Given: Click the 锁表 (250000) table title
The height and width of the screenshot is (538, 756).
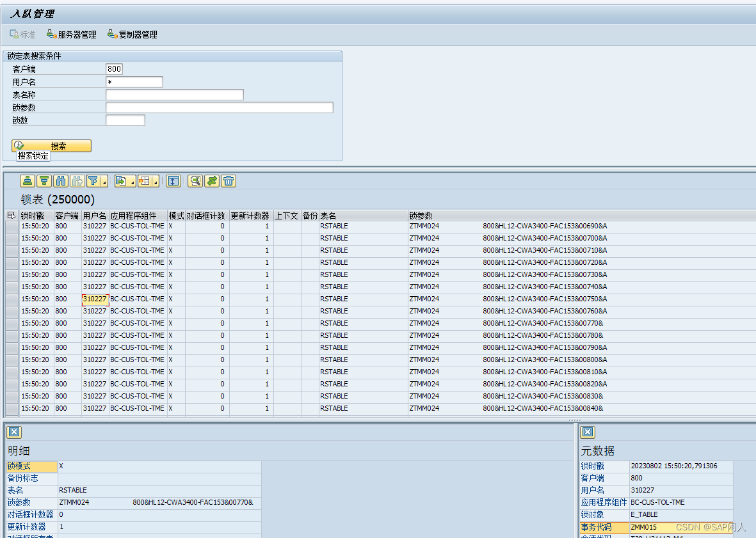Looking at the screenshot, I should pyautogui.click(x=58, y=200).
